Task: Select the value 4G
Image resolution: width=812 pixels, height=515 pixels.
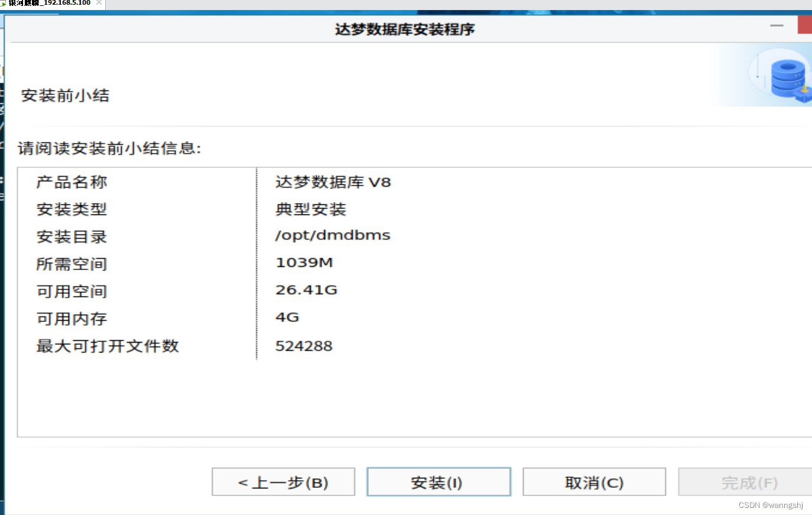Action: 287,317
